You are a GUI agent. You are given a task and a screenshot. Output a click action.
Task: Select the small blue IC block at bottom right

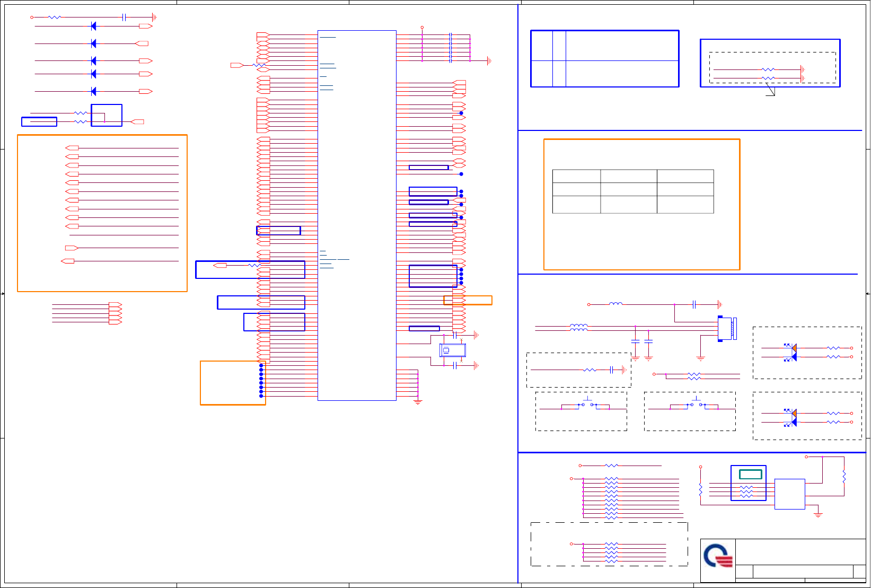click(x=790, y=494)
